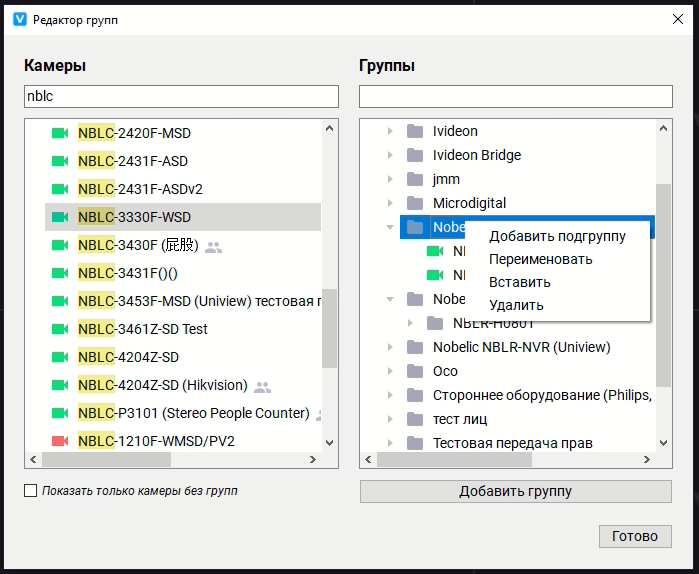Choose Вставить from context menu
The height and width of the screenshot is (574, 699).
click(x=557, y=283)
